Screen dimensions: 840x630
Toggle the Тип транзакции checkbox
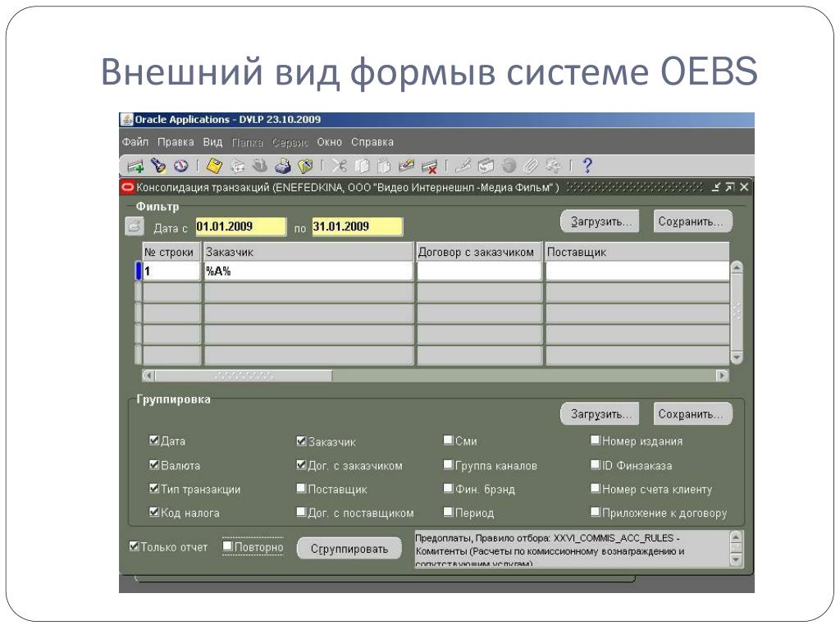[x=154, y=488]
